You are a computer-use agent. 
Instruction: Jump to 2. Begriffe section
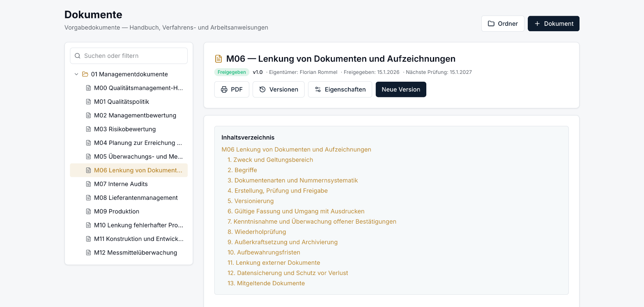pyautogui.click(x=242, y=170)
